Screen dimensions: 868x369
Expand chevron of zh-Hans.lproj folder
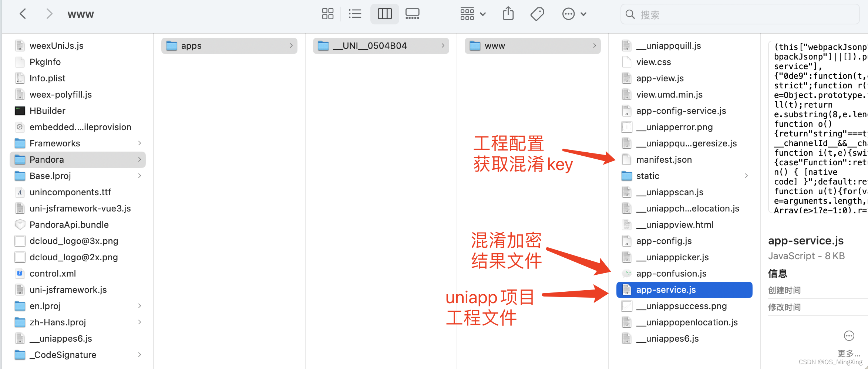click(139, 322)
